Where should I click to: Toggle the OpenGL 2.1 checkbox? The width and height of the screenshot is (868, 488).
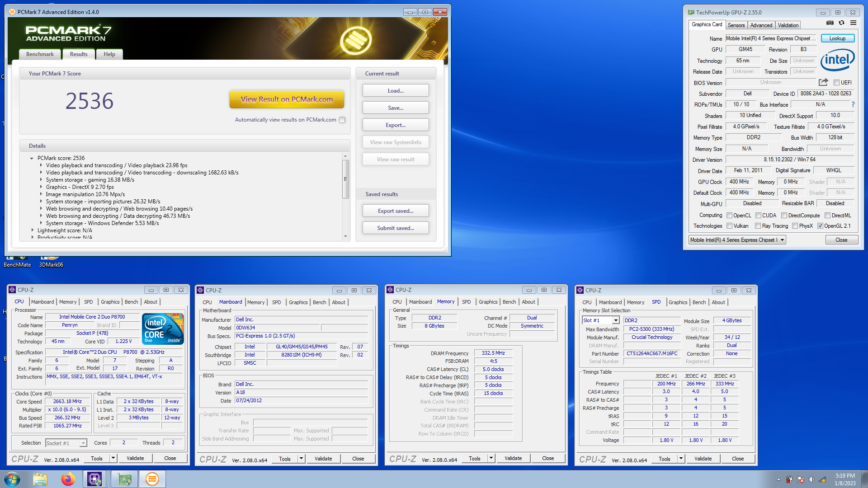[820, 226]
